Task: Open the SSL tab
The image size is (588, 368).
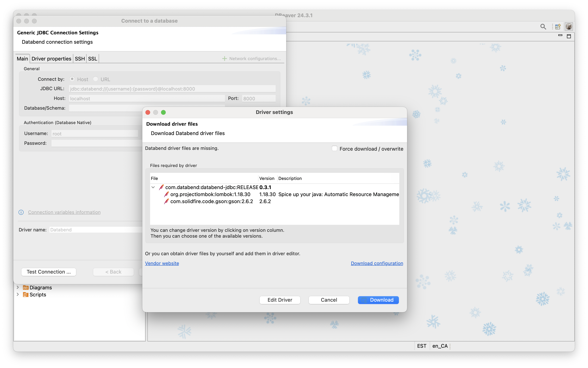Action: pyautogui.click(x=93, y=59)
